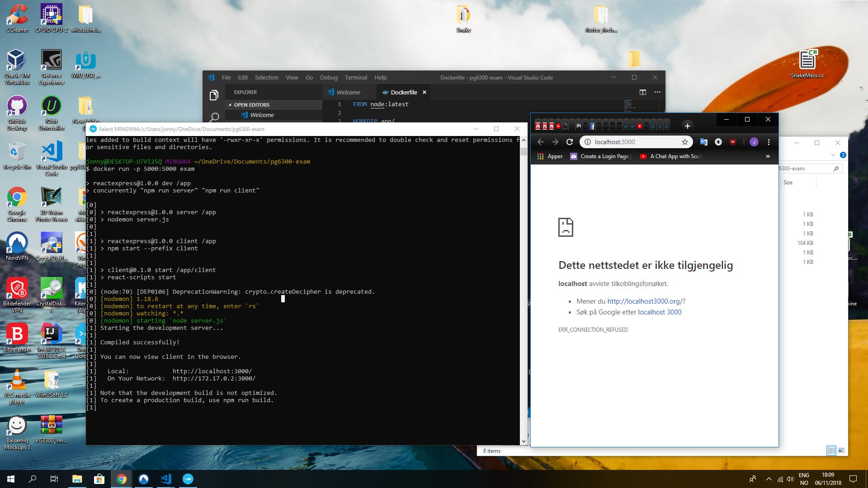Open Chrome's three-dot menu

pos(769,142)
